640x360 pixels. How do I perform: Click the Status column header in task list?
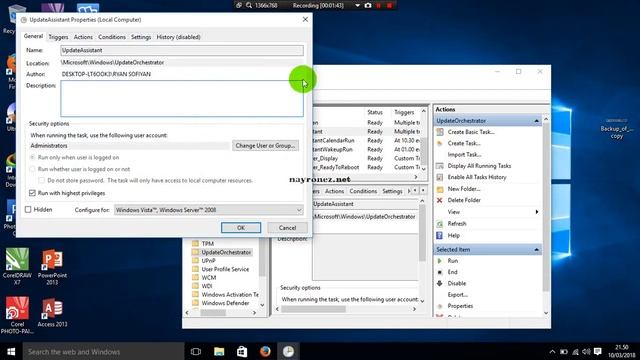click(x=375, y=112)
